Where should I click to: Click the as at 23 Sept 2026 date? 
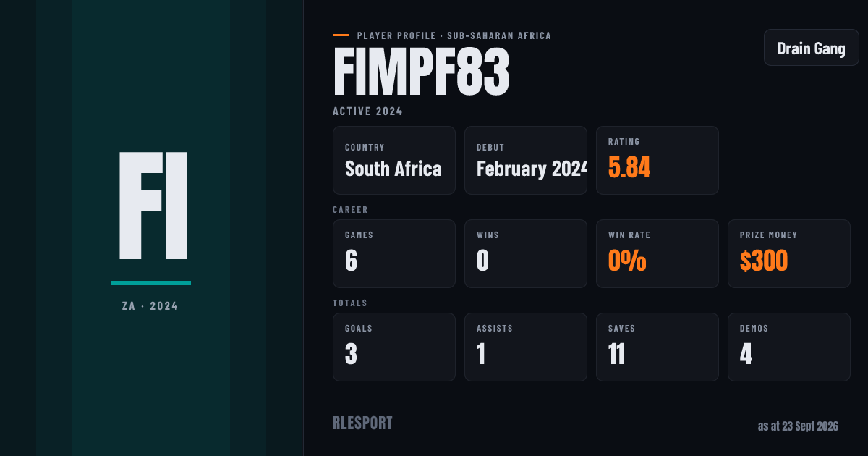tap(798, 426)
